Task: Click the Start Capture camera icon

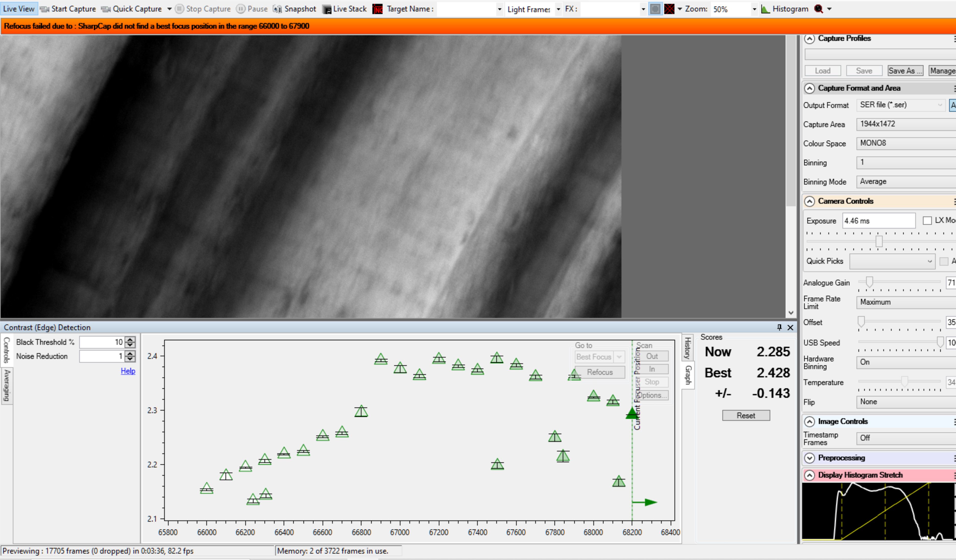Action: (45, 9)
